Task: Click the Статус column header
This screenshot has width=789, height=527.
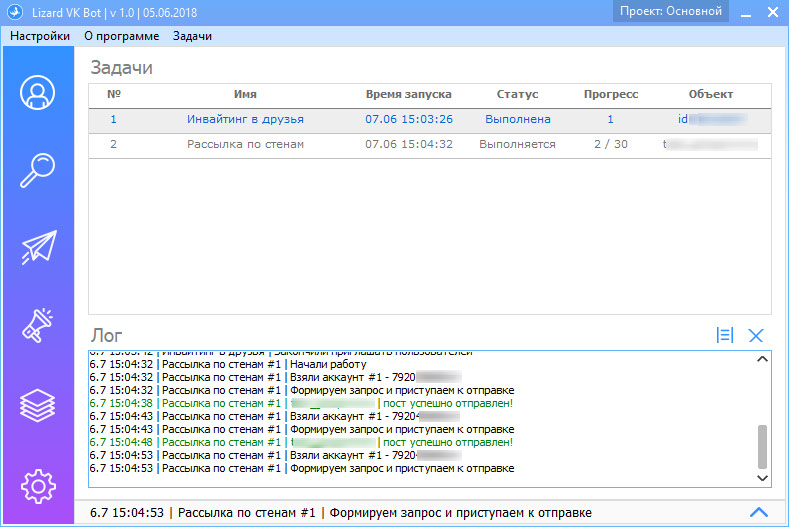Action: pos(517,94)
